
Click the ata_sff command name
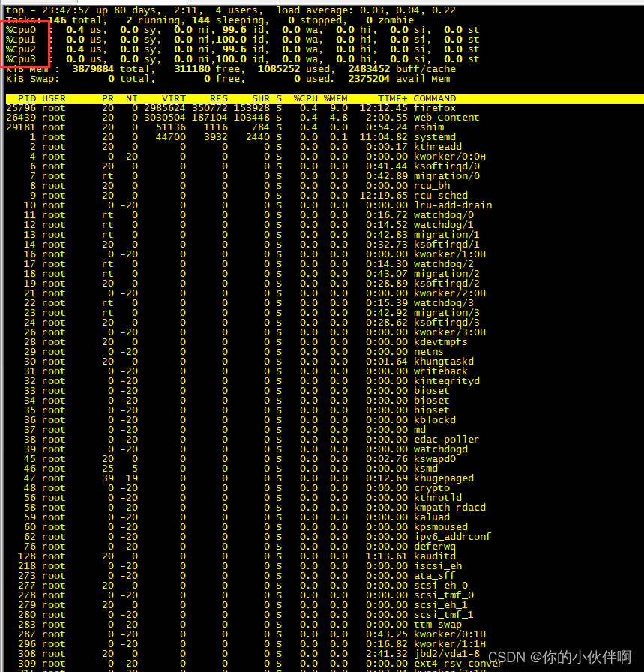(435, 576)
